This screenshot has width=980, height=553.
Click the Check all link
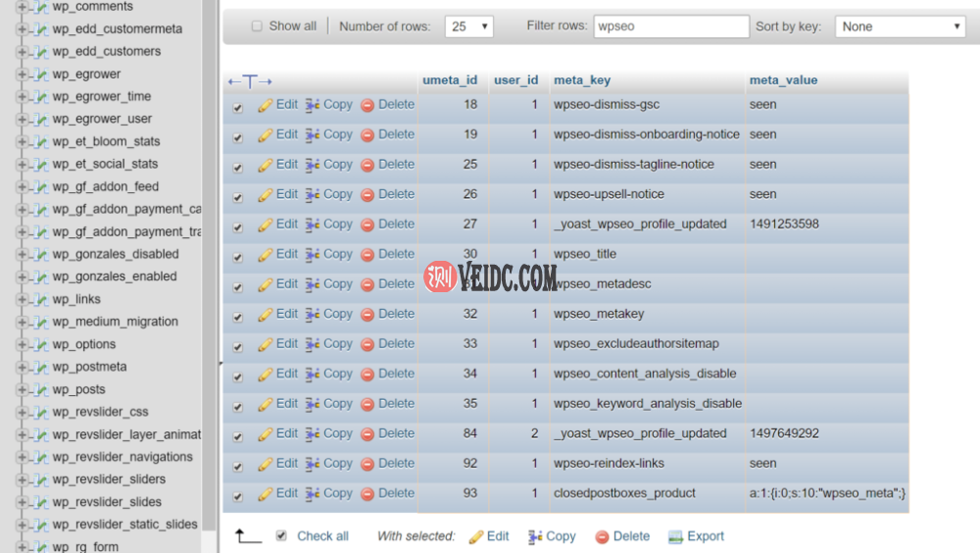tap(322, 536)
